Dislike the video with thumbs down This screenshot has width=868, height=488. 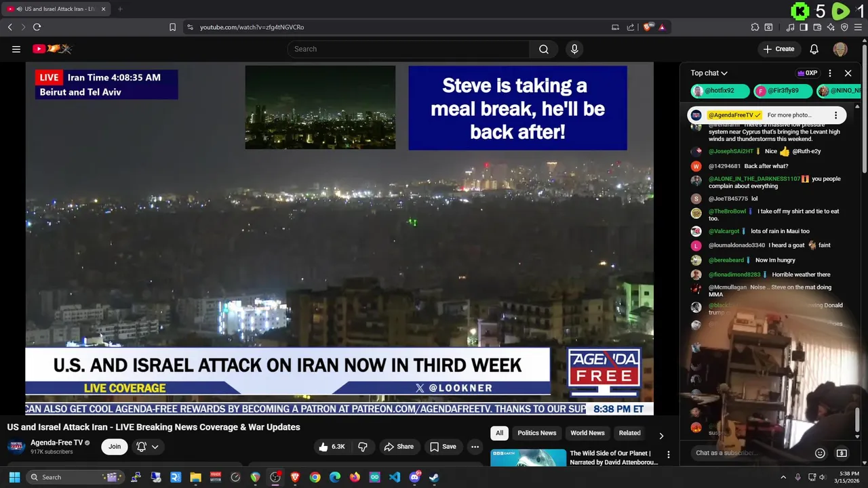point(363,447)
